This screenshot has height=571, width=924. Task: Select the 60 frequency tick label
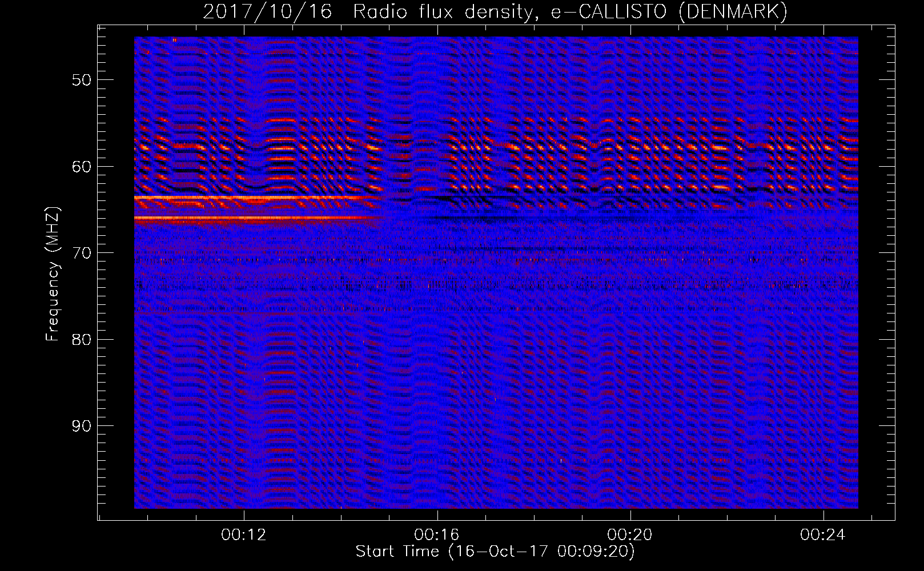[82, 167]
